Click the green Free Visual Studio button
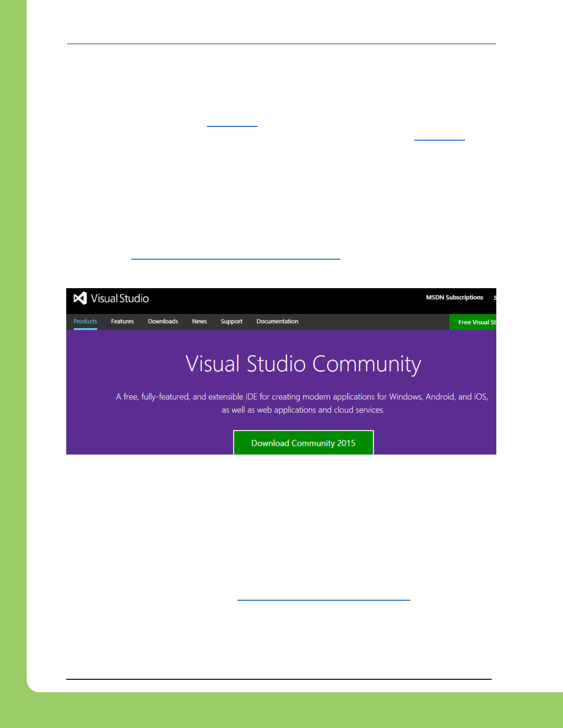Viewport: 563px width, 728px height. click(x=473, y=322)
